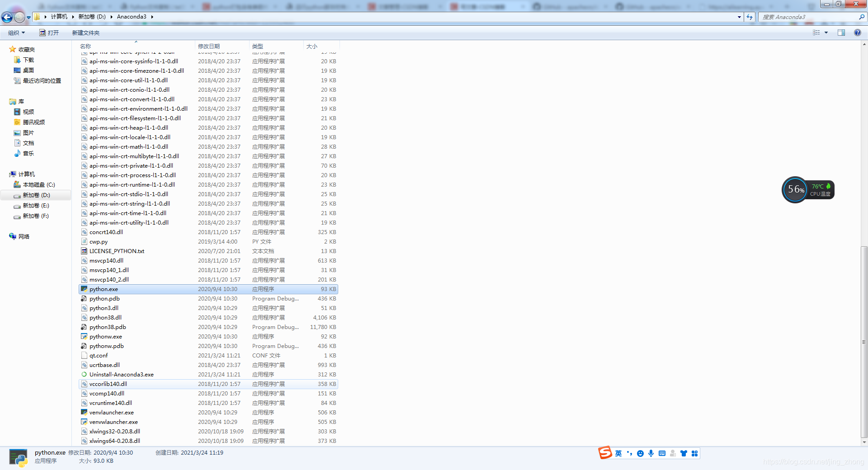The image size is (868, 470).
Task: Select the python.exe file icon
Action: pos(84,289)
